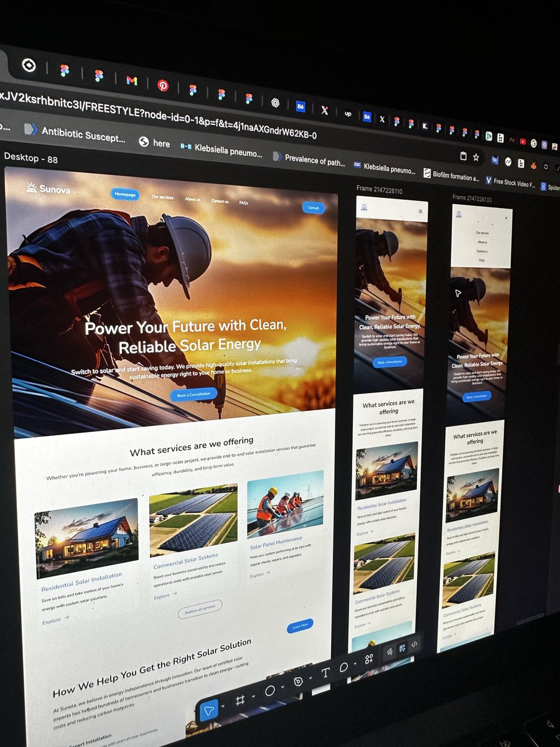
Task: Expand the shape tools dropdown chevron
Action: (x=282, y=687)
